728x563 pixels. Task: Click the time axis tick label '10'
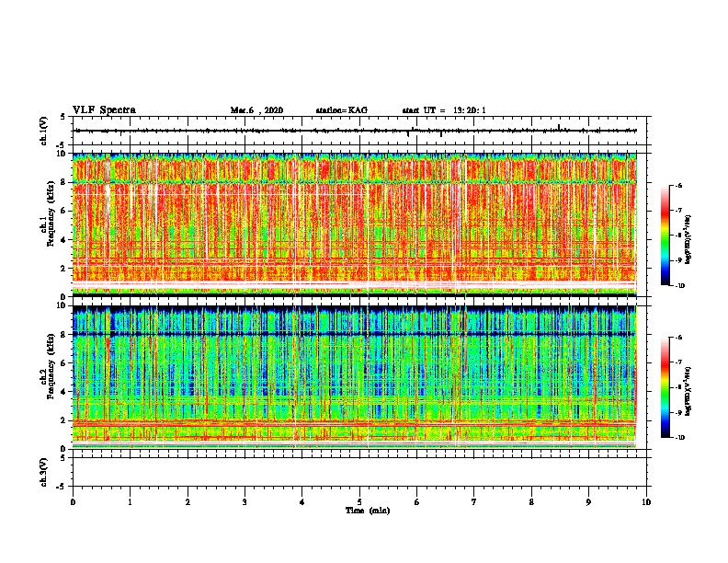[x=646, y=502]
